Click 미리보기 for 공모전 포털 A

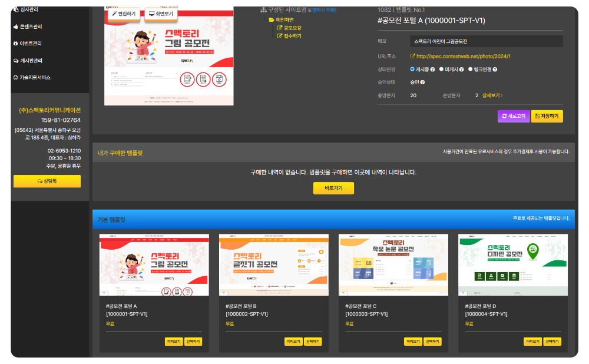coord(174,342)
